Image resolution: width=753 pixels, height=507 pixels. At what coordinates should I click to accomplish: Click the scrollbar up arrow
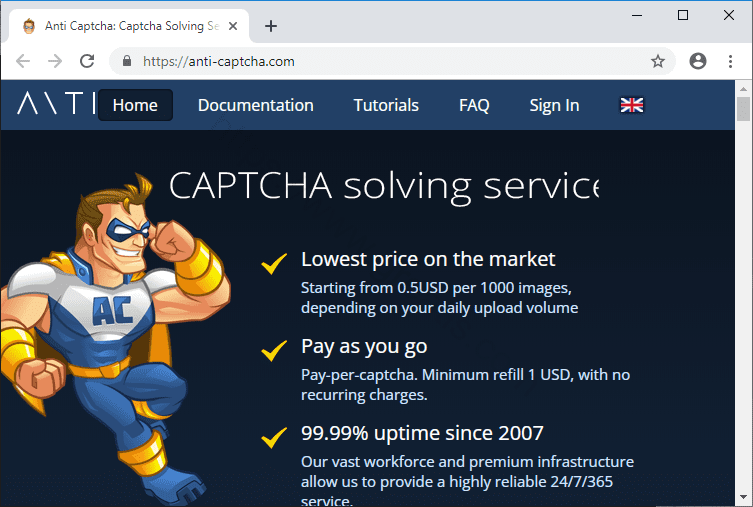coord(743,89)
